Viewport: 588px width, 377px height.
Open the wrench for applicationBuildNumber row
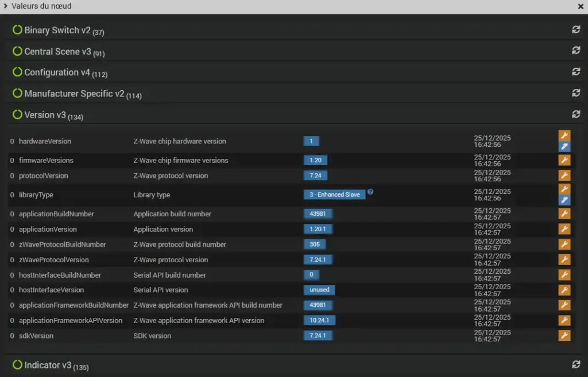(x=564, y=213)
